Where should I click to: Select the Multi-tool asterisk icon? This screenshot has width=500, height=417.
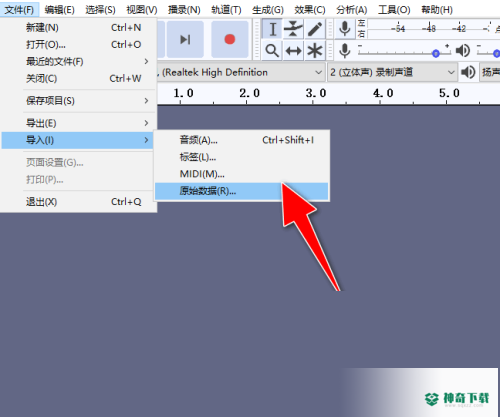tap(314, 51)
